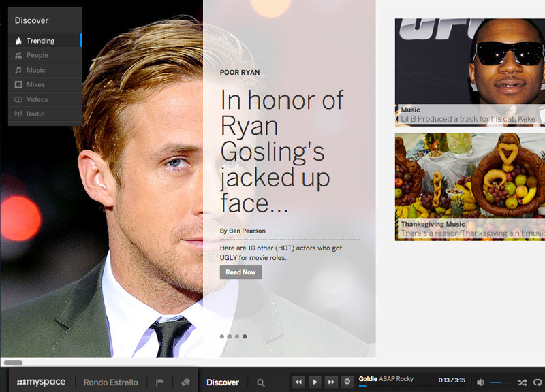The height and width of the screenshot is (392, 545).
Task: Open the Music section
Action: 45,70
